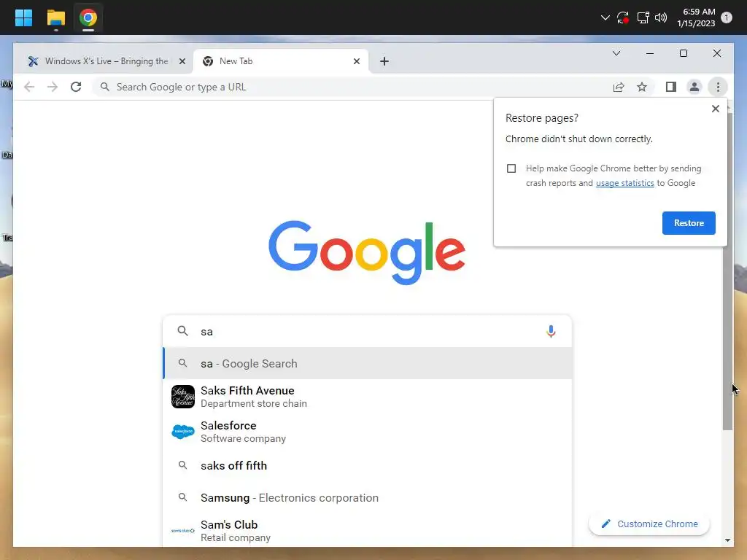Reload the current page
747x560 pixels.
click(76, 87)
